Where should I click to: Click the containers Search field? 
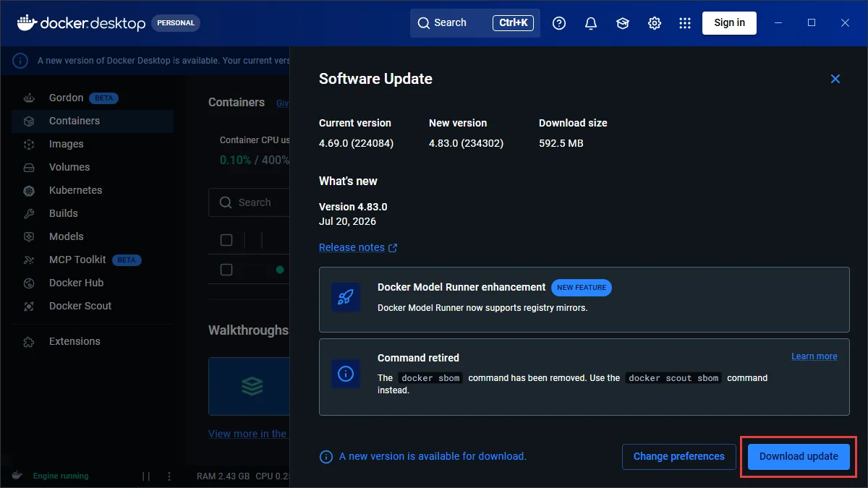(x=250, y=202)
